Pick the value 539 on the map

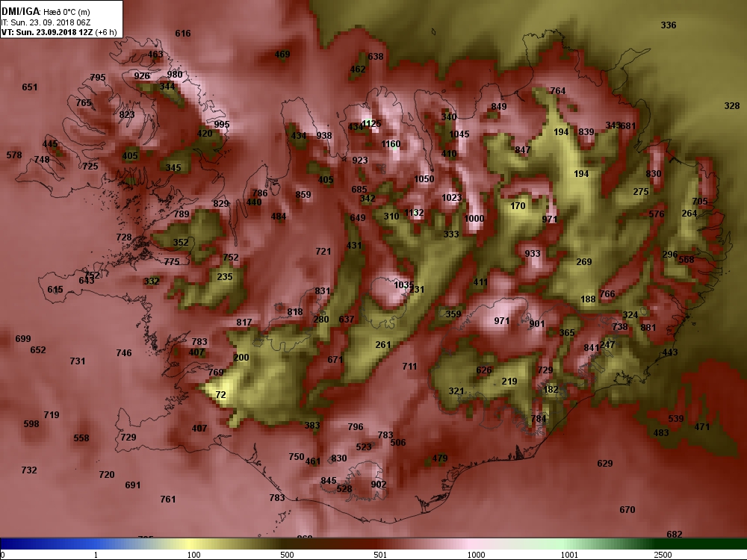[x=675, y=419]
